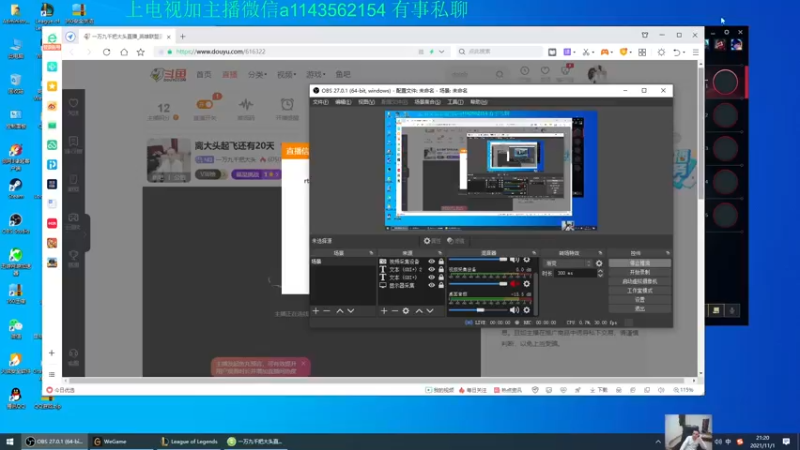Screen dimensions: 800x450
Task: Open gear for video capture device audio channel
Action: point(527,284)
